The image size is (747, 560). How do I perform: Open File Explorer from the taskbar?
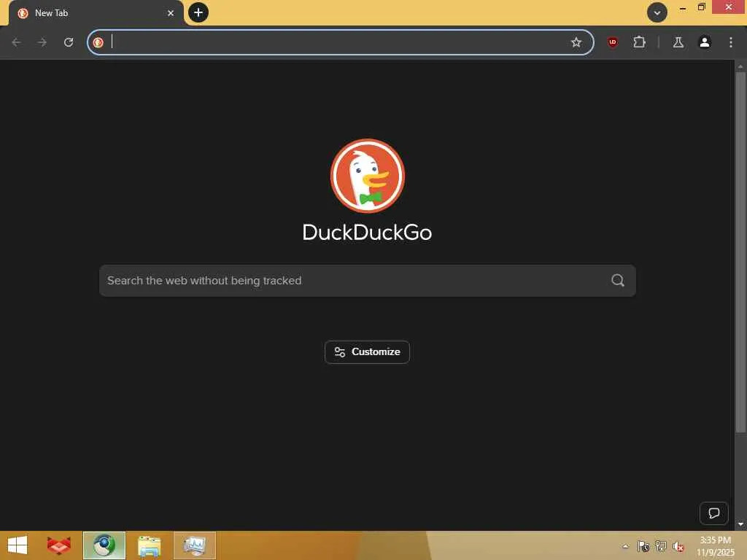(x=149, y=545)
